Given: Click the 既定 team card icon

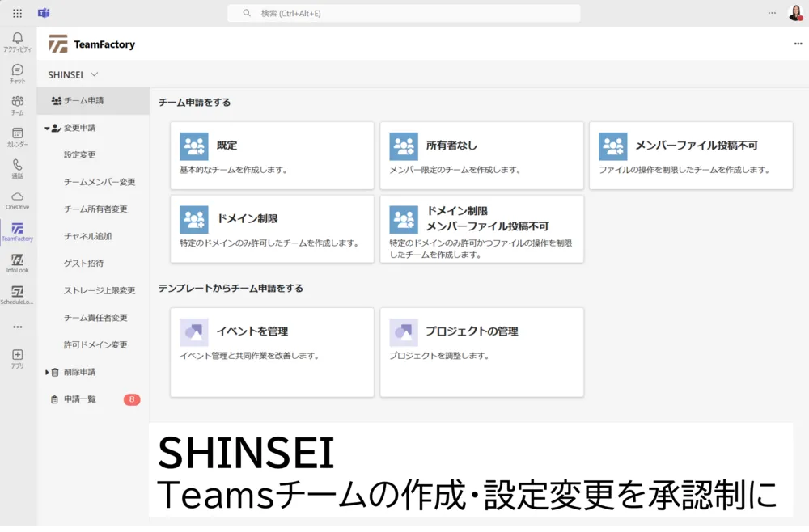Looking at the screenshot, I should 194,146.
